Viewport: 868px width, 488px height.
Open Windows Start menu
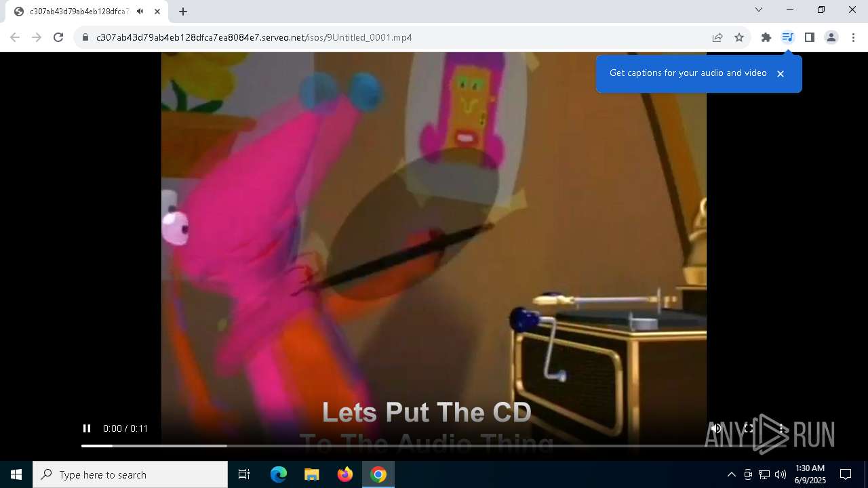16,474
